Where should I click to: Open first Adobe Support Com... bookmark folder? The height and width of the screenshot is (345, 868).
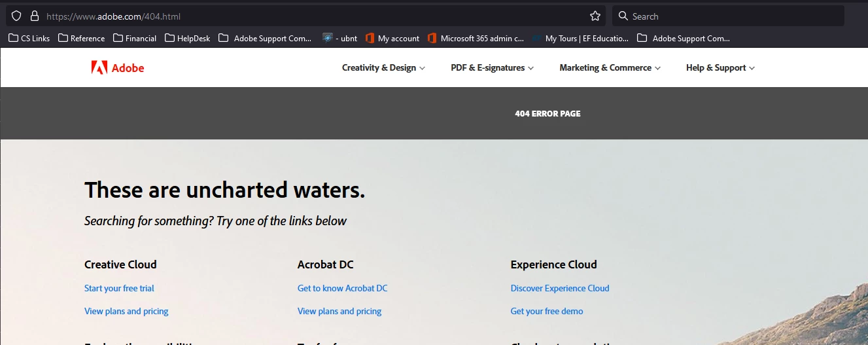265,38
